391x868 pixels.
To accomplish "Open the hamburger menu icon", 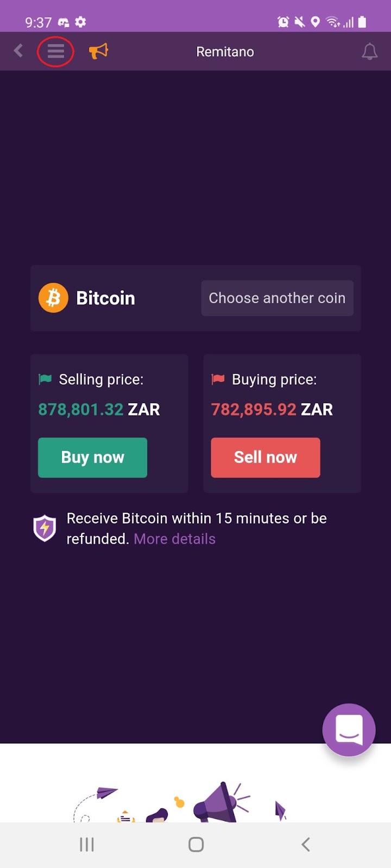I will (55, 52).
